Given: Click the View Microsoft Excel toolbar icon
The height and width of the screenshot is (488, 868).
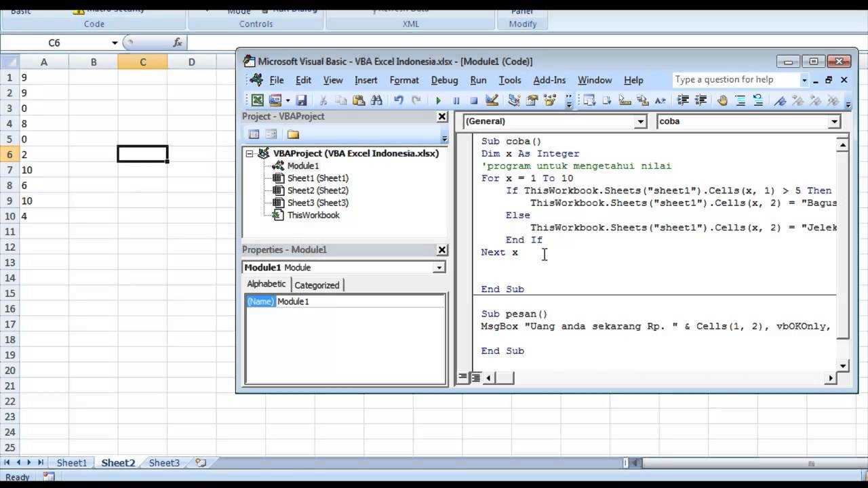Looking at the screenshot, I should 258,100.
